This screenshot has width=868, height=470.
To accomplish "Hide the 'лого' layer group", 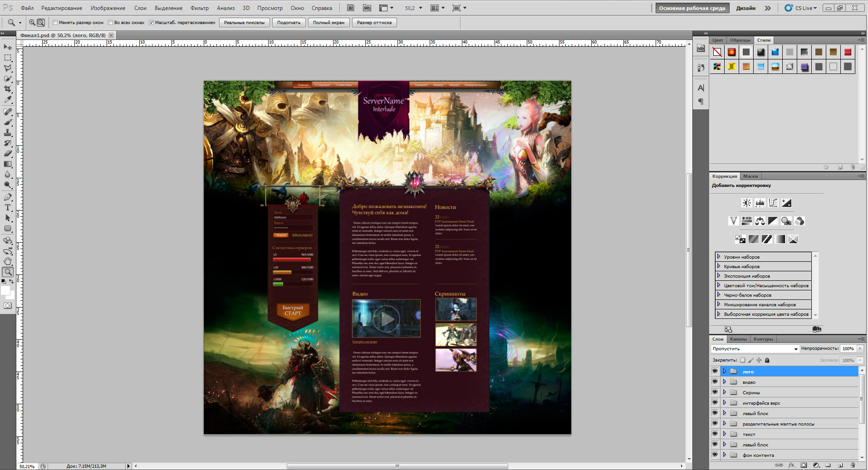I will point(715,371).
